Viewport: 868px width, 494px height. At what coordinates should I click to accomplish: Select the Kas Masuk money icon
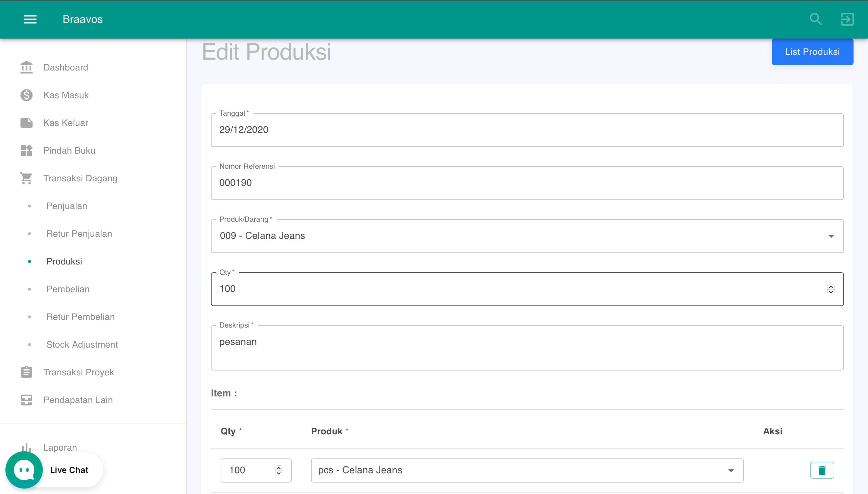[x=26, y=95]
